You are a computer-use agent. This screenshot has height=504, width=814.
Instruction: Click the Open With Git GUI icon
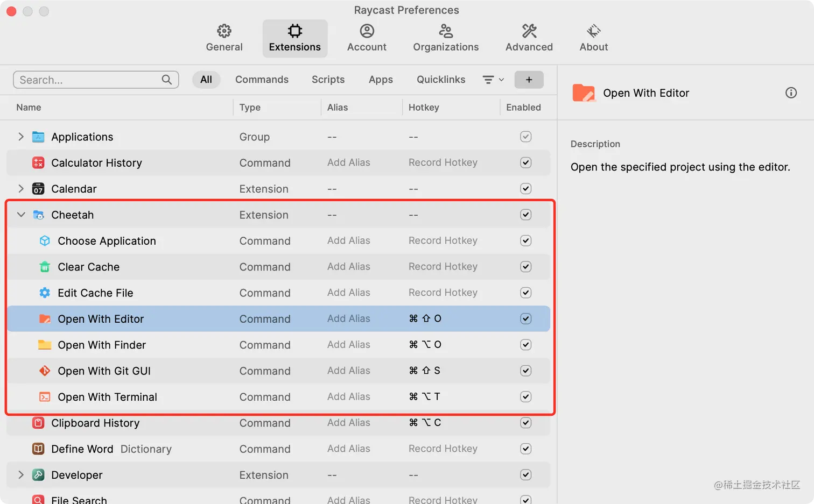(45, 371)
